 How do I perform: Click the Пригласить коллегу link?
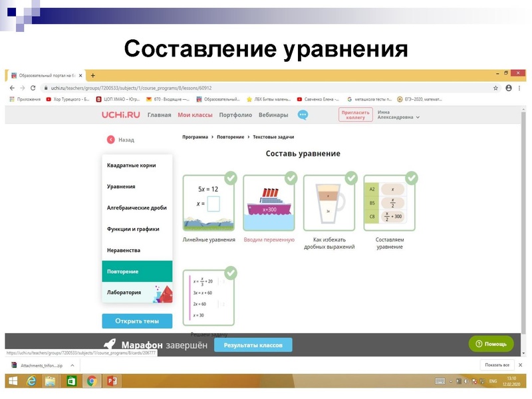pyautogui.click(x=357, y=114)
